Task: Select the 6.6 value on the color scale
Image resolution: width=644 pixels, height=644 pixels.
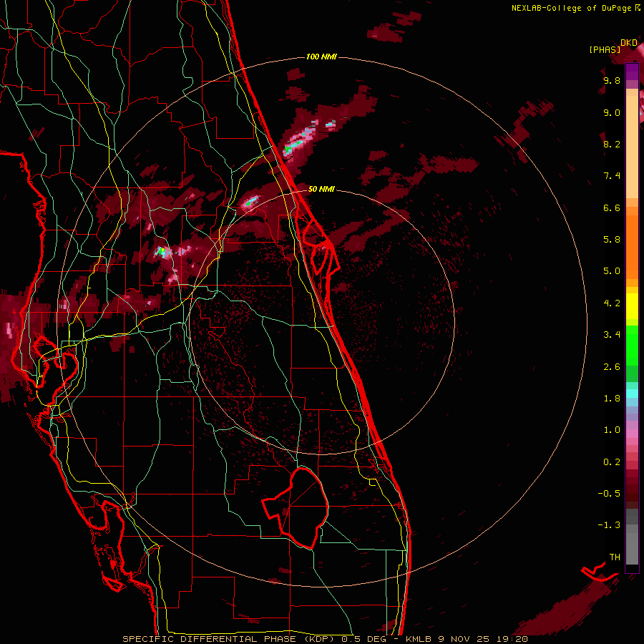Action: pos(612,208)
